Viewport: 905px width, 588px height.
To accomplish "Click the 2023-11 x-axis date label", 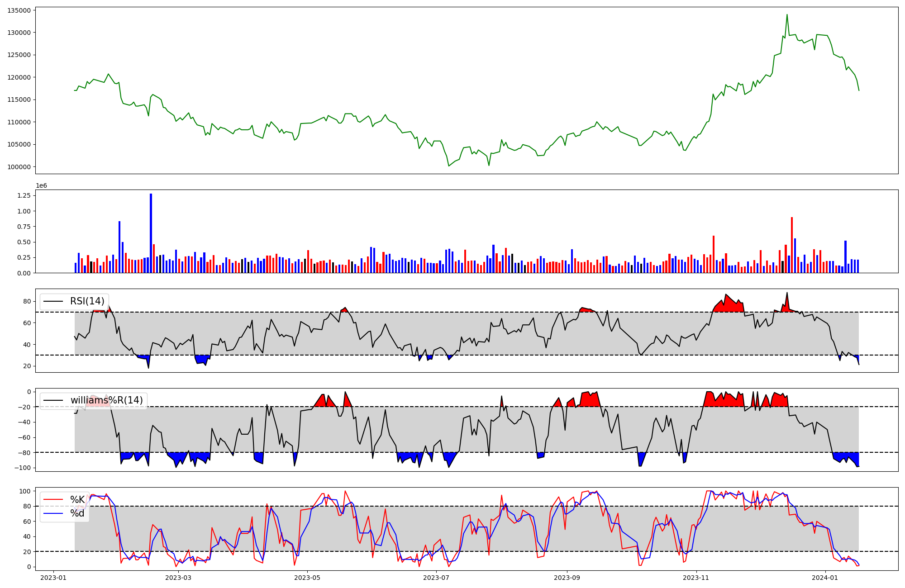I will tap(696, 578).
